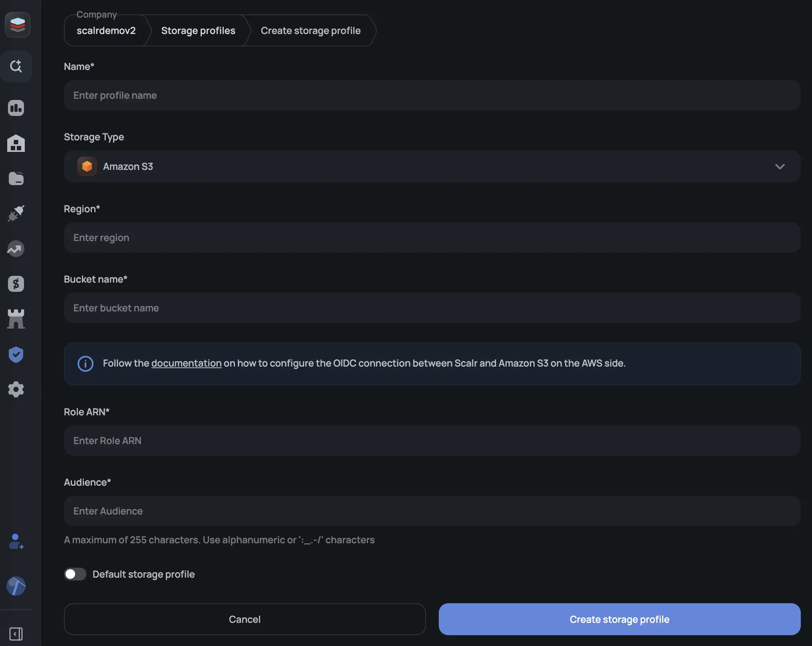
Task: Open the search sparkle icon in sidebar
Action: tap(16, 66)
